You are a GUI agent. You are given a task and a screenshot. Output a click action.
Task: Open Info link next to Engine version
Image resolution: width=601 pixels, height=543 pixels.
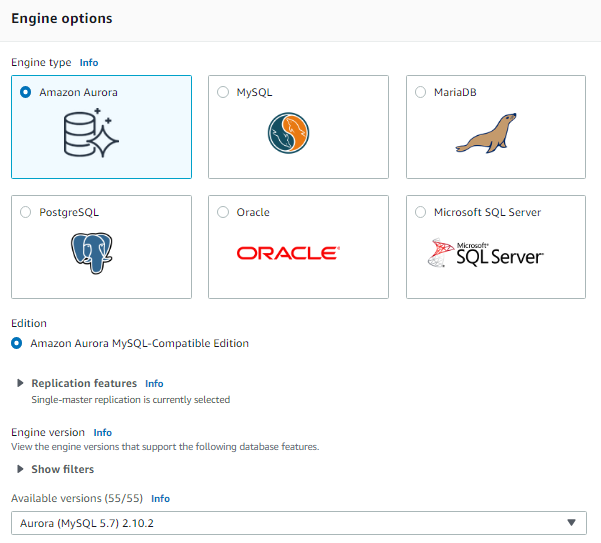pos(103,433)
